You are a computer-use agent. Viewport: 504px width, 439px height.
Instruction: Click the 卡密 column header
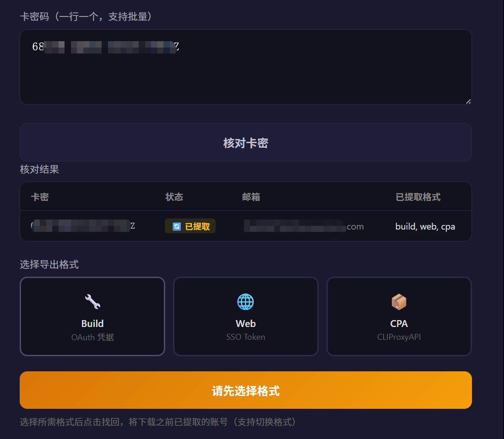coord(40,197)
